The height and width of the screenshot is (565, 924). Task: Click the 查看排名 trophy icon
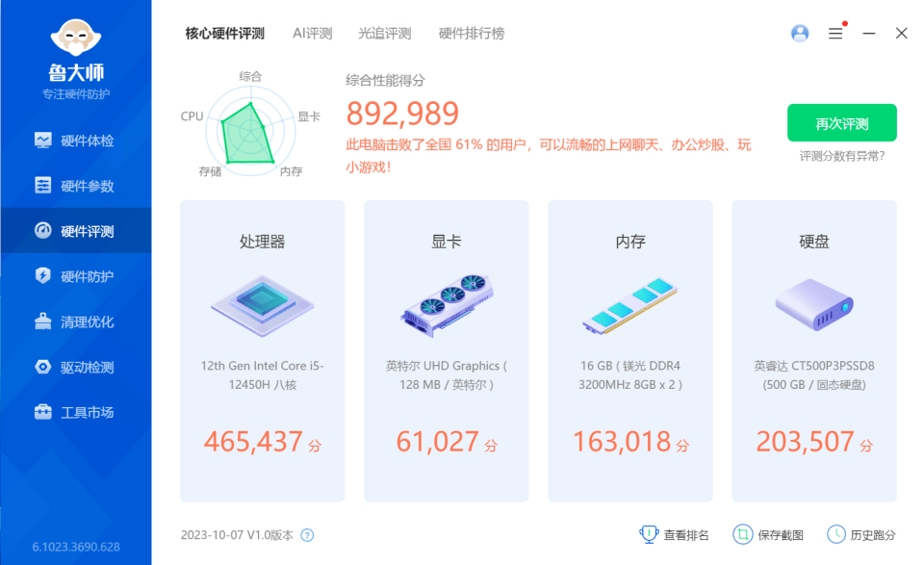click(x=649, y=534)
